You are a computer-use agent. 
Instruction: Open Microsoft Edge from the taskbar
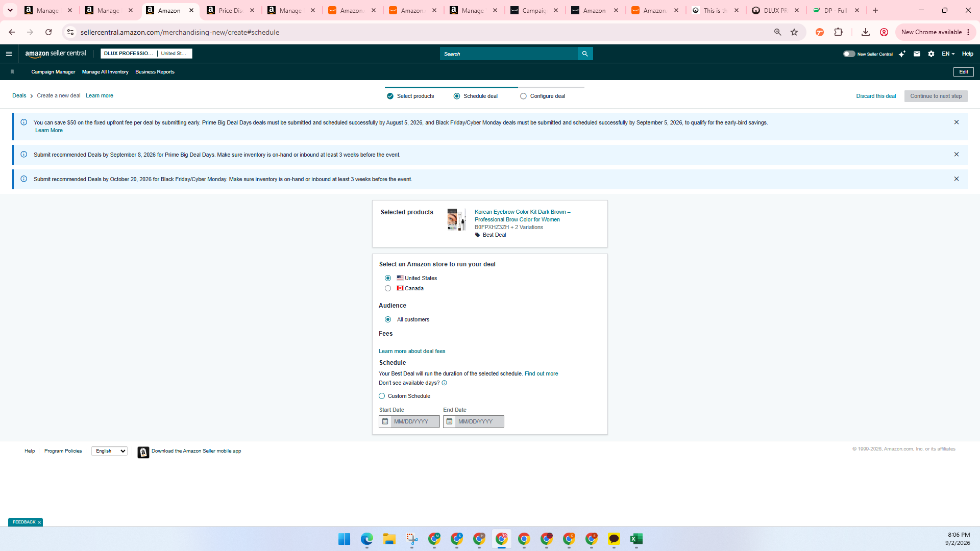[367, 539]
